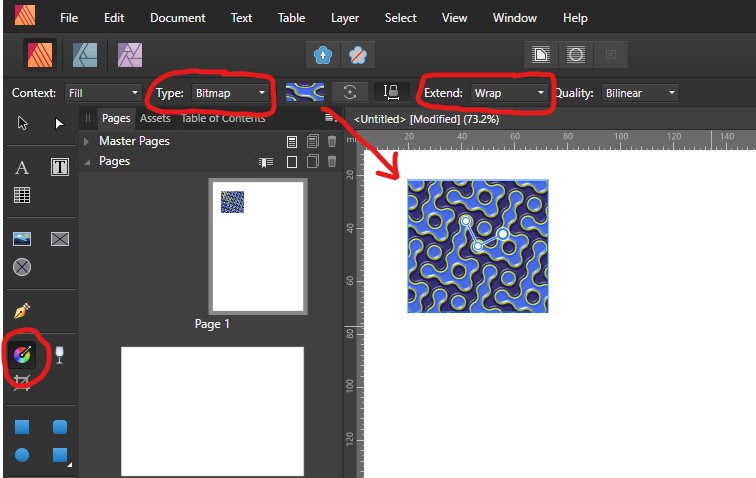
Task: Activate the Place Image tool
Action: pos(22,239)
